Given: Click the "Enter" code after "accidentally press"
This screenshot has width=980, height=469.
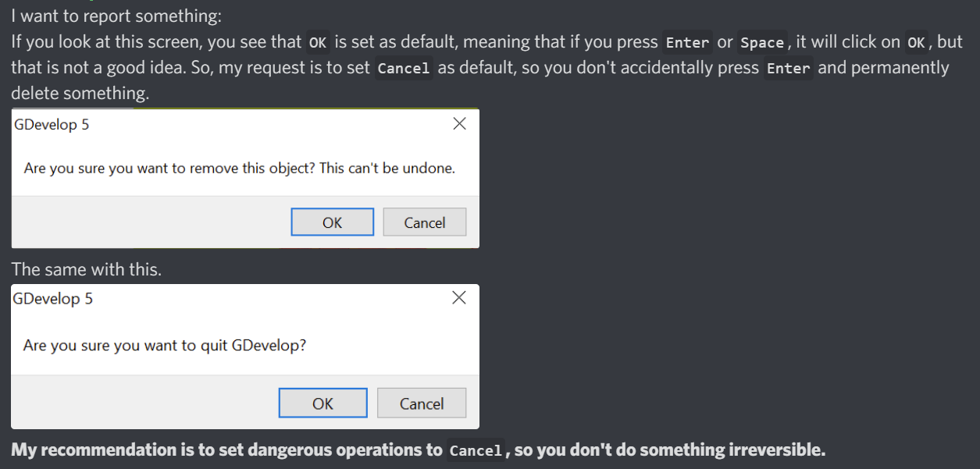Looking at the screenshot, I should tap(788, 69).
